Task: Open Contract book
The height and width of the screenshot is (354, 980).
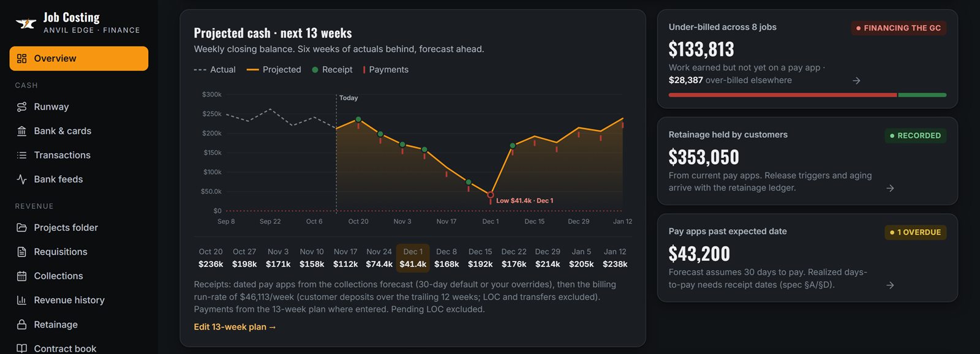Action: [79, 348]
